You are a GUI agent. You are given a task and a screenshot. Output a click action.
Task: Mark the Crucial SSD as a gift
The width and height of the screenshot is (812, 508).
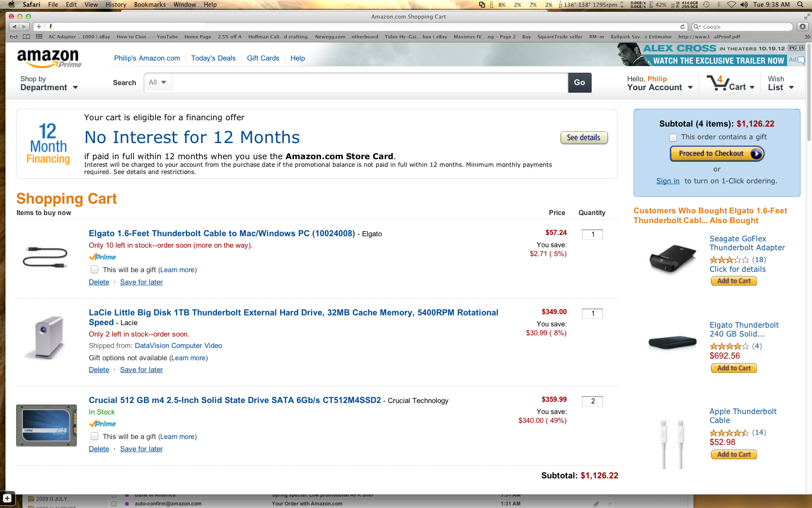point(95,436)
